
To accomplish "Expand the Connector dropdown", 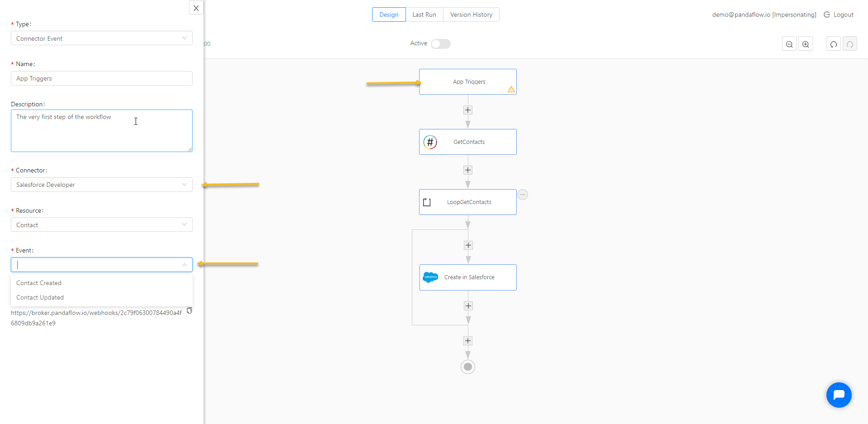I will click(102, 185).
